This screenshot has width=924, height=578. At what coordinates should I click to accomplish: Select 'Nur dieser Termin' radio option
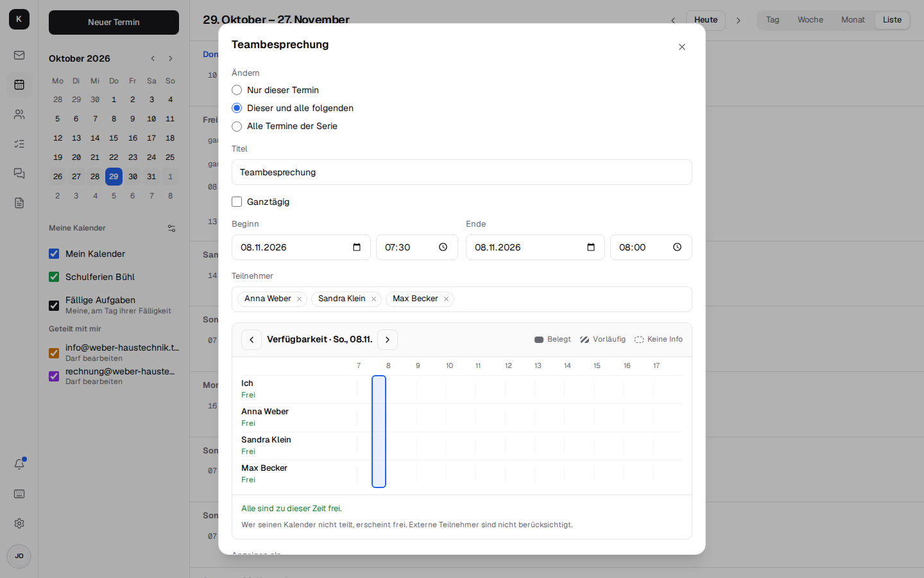237,90
